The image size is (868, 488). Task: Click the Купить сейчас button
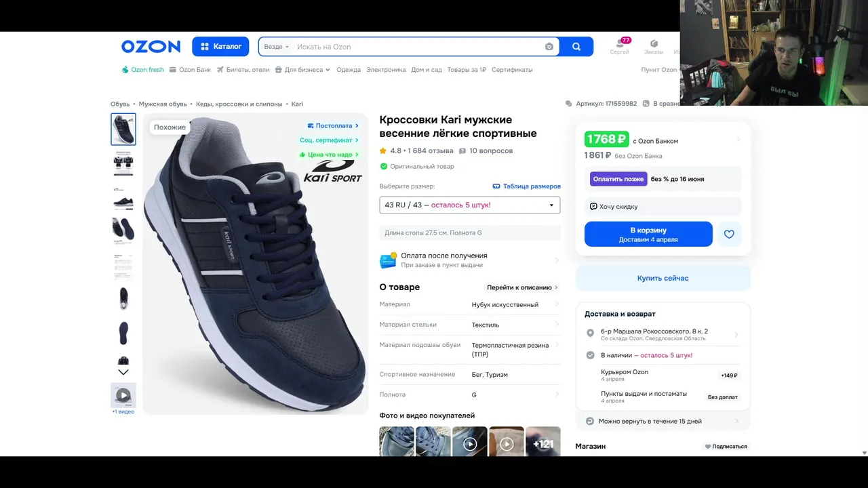click(663, 279)
